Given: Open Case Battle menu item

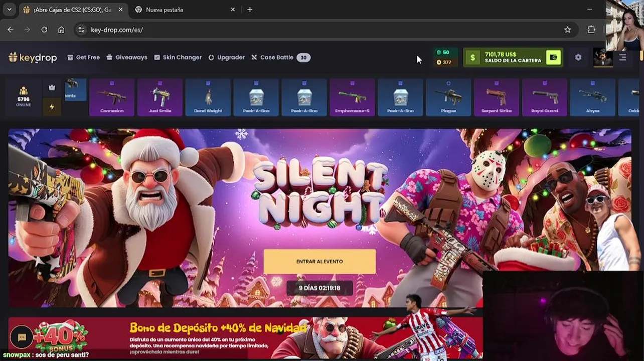Looking at the screenshot, I should (x=272, y=58).
